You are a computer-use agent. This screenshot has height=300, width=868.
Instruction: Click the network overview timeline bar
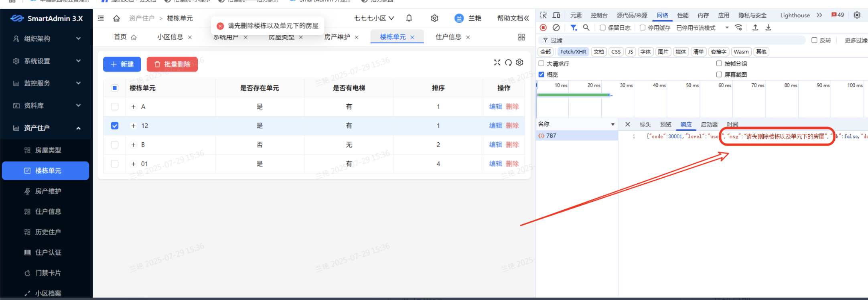[574, 95]
